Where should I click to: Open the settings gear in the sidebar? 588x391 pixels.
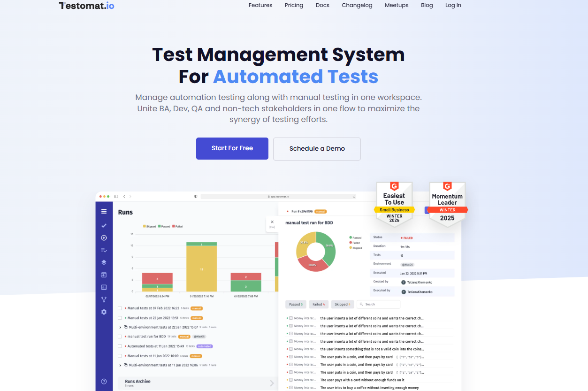104,312
